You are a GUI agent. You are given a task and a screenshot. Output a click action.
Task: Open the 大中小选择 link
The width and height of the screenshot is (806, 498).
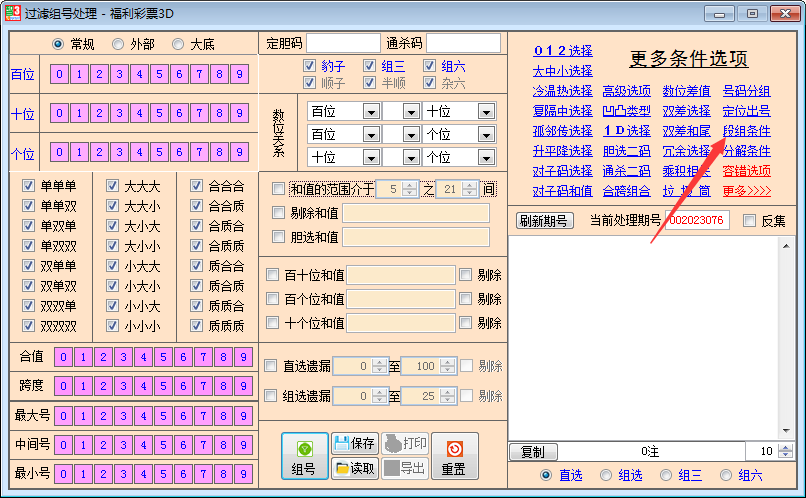click(563, 71)
